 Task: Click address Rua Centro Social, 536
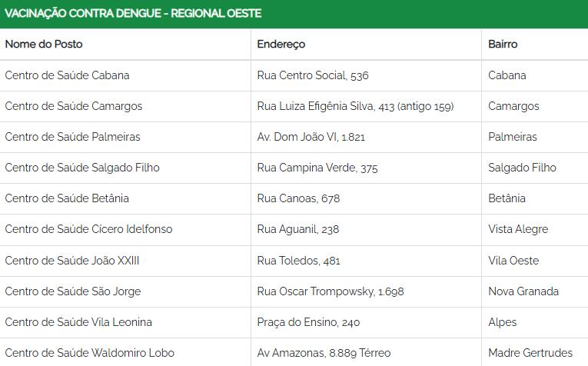pos(313,75)
